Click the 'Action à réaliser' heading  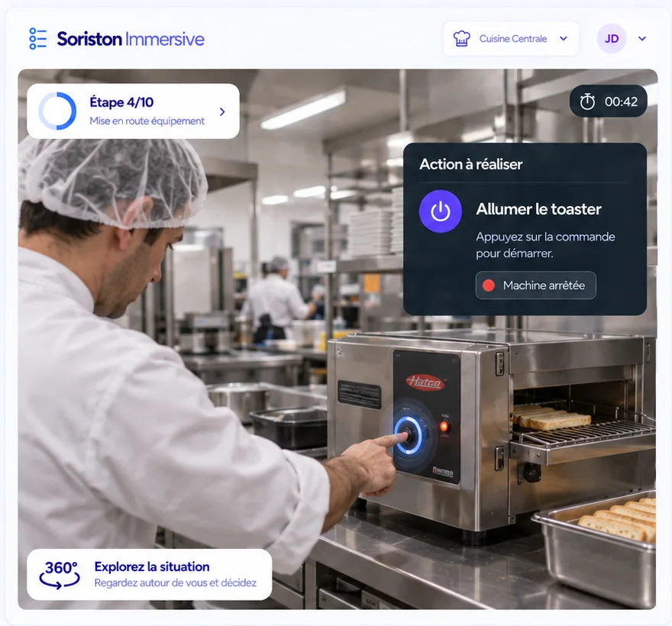(x=470, y=164)
